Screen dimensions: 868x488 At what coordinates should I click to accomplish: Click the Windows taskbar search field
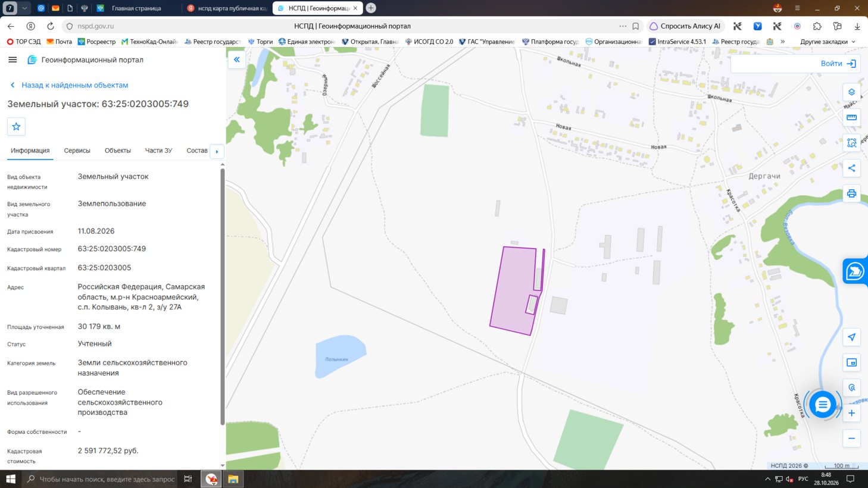coord(100,479)
